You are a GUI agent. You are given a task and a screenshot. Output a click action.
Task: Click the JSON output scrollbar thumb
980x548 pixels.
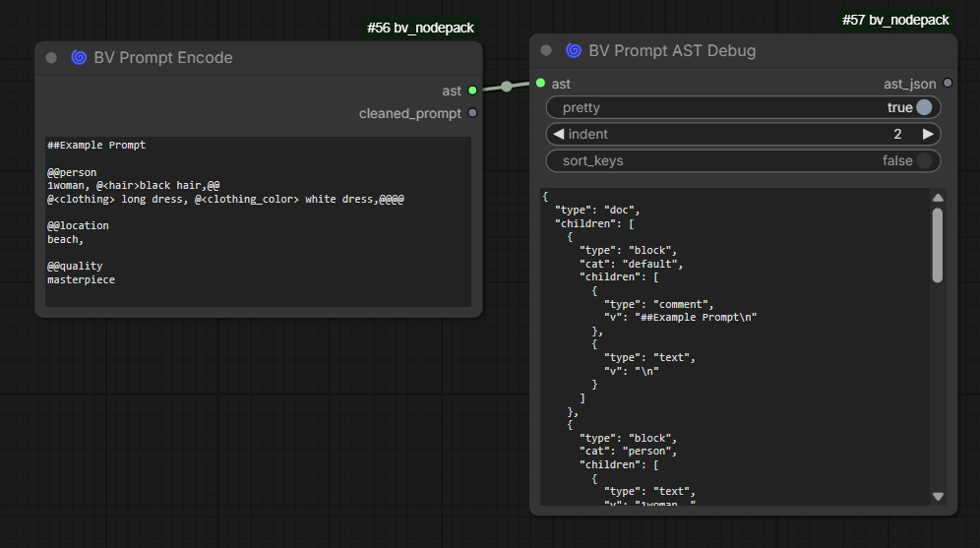pyautogui.click(x=938, y=246)
